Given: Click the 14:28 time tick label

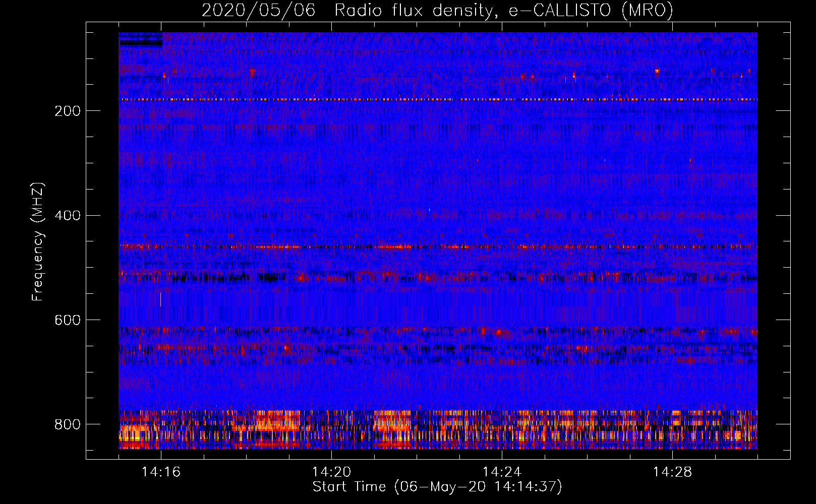Looking at the screenshot, I should (x=672, y=472).
